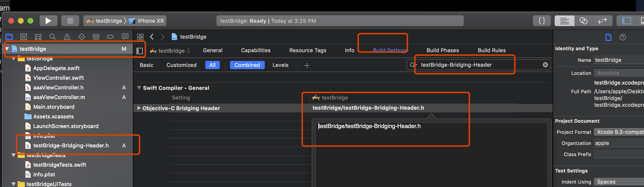644x187 pixels.
Task: Open the breakpoint navigator
Action: click(x=110, y=37)
